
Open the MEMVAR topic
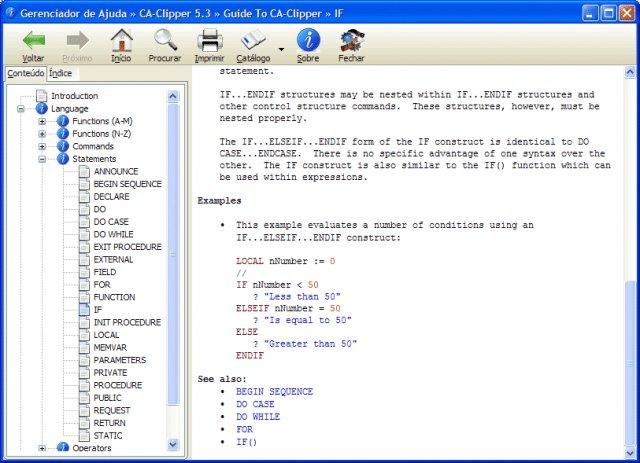pos(110,347)
